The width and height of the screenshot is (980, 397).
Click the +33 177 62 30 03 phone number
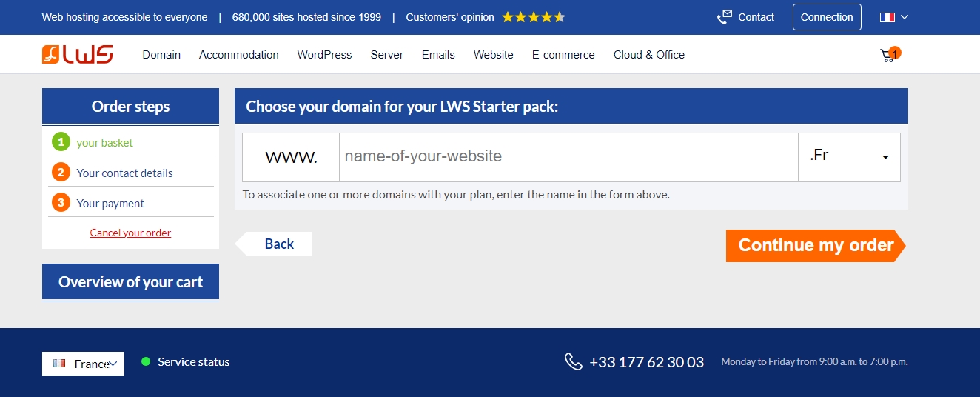click(x=647, y=362)
